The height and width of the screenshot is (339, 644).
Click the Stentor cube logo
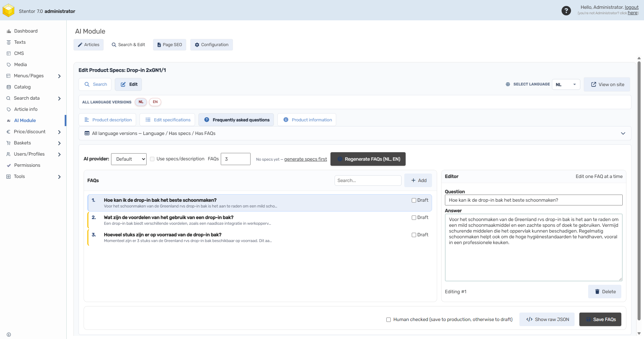(x=8, y=11)
